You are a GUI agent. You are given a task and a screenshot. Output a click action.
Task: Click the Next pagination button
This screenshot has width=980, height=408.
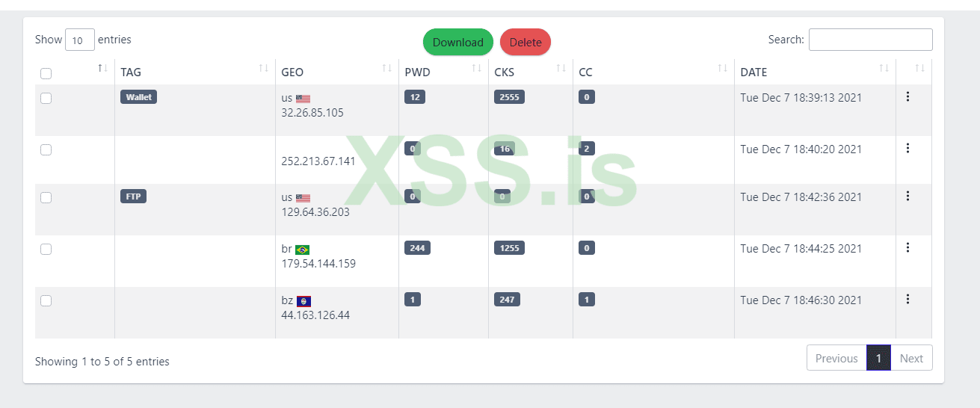(911, 358)
